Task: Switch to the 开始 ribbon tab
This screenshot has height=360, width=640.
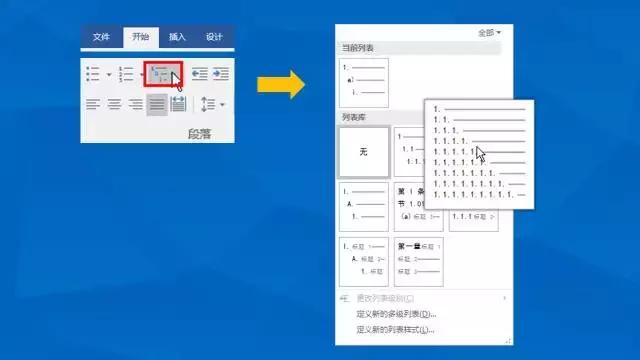Action: point(140,37)
